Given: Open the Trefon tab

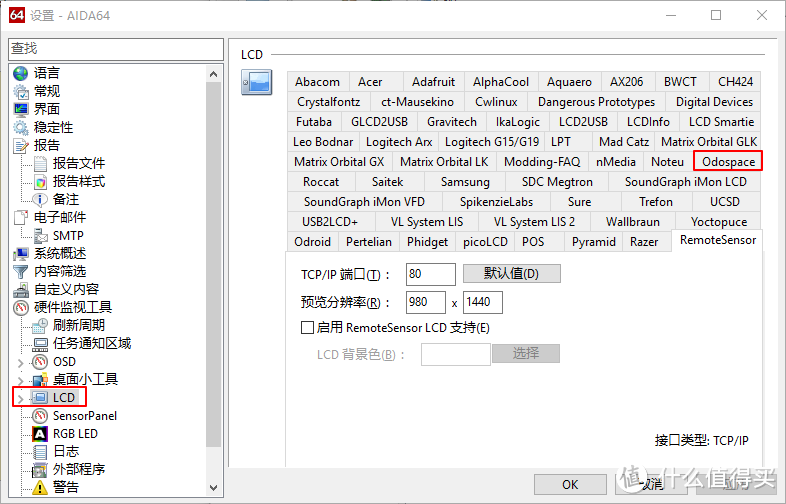Looking at the screenshot, I should pos(656,202).
